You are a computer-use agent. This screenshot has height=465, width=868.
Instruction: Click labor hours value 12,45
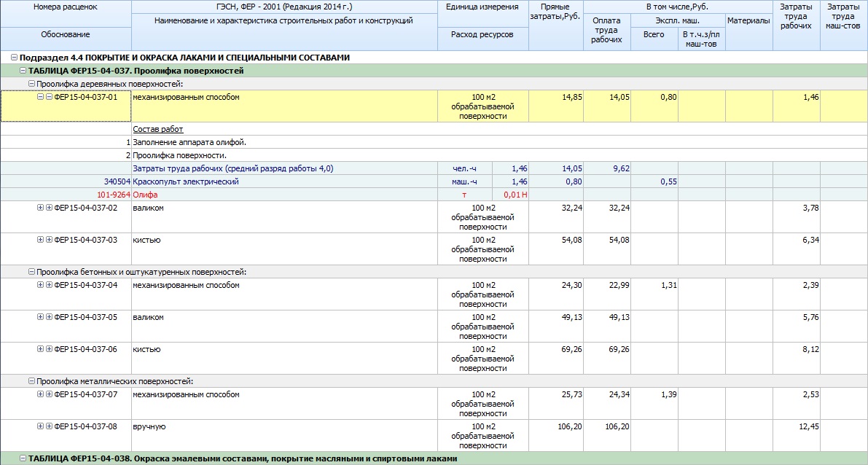[809, 426]
